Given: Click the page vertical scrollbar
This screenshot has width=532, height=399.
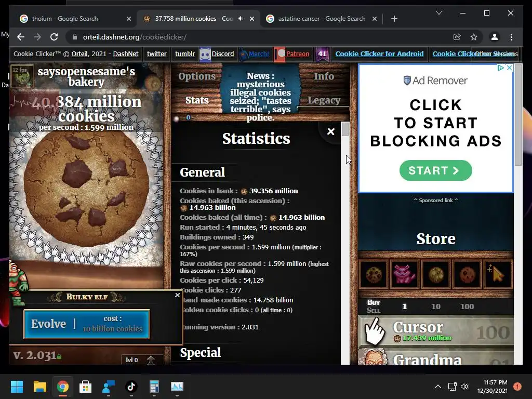Looking at the screenshot, I should (x=518, y=115).
